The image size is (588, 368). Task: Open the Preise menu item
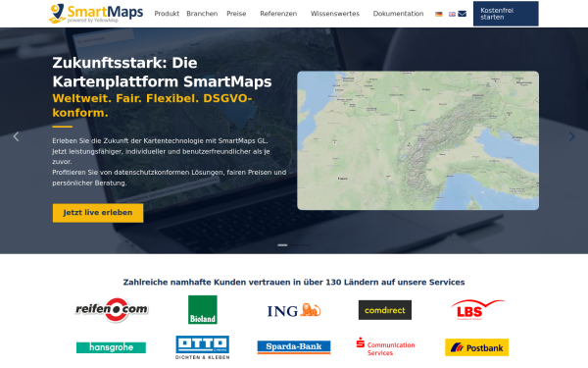tap(236, 14)
